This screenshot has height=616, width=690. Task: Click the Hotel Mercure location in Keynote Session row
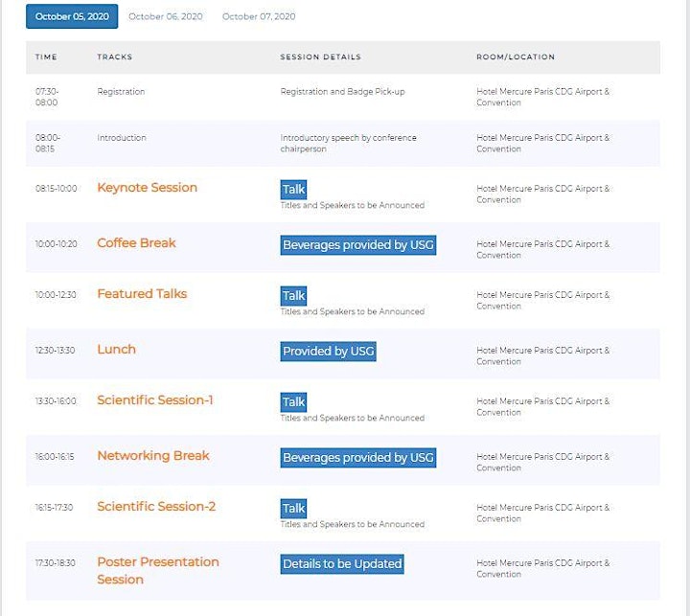[543, 194]
